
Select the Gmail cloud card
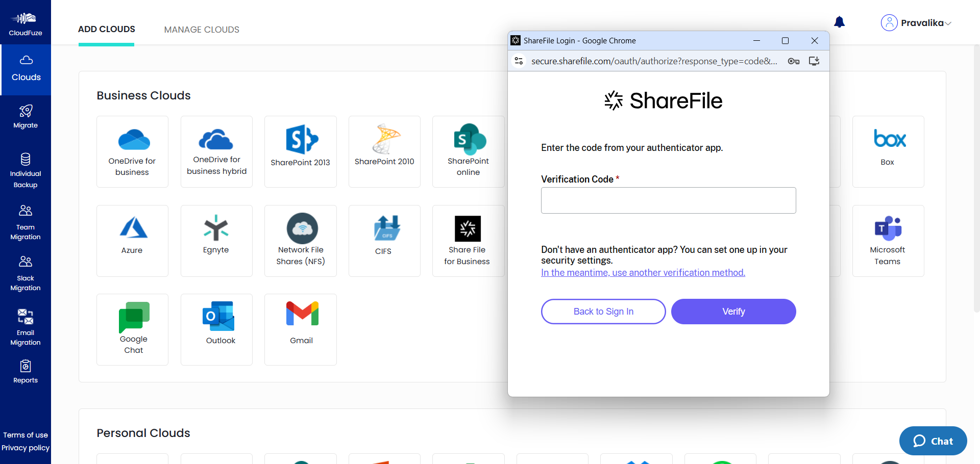click(300, 329)
